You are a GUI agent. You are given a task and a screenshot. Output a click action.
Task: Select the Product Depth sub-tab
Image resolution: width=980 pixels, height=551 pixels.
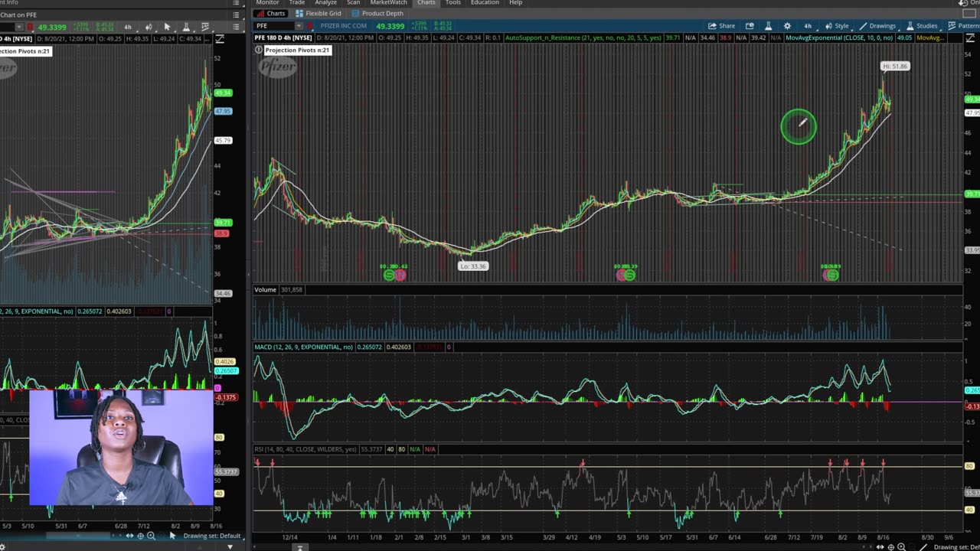(x=377, y=14)
